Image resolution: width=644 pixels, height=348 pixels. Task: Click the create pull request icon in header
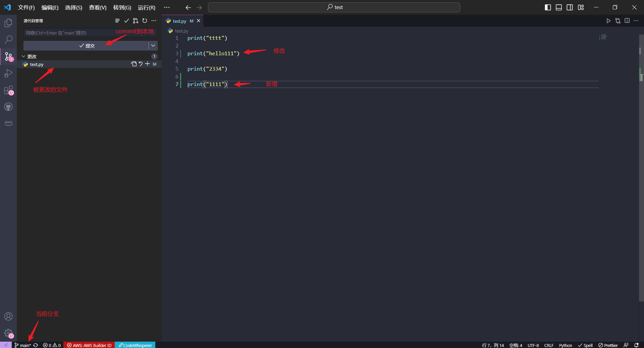[136, 21]
